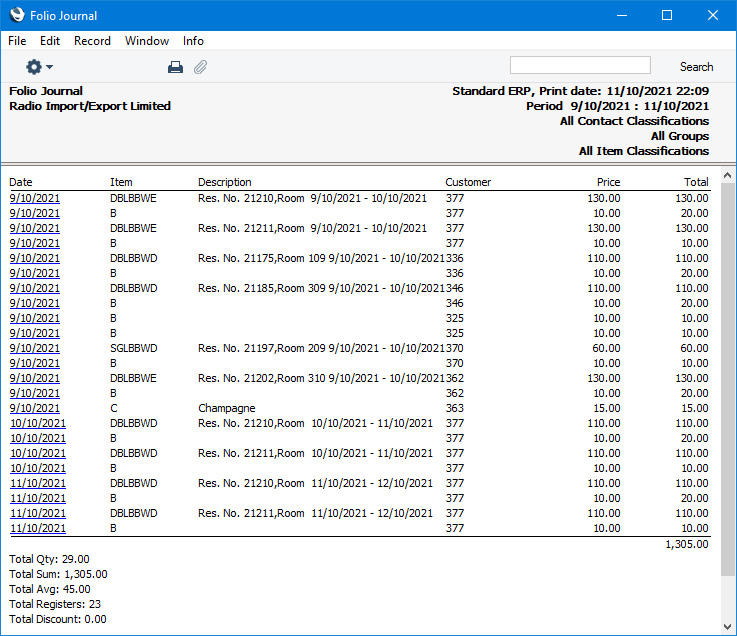
Task: Click the Folio Journal app icon in title bar
Action: (17, 15)
